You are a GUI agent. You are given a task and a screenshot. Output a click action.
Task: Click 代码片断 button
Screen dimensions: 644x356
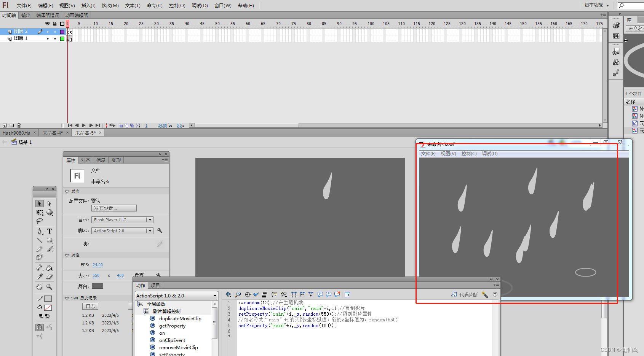click(x=465, y=295)
